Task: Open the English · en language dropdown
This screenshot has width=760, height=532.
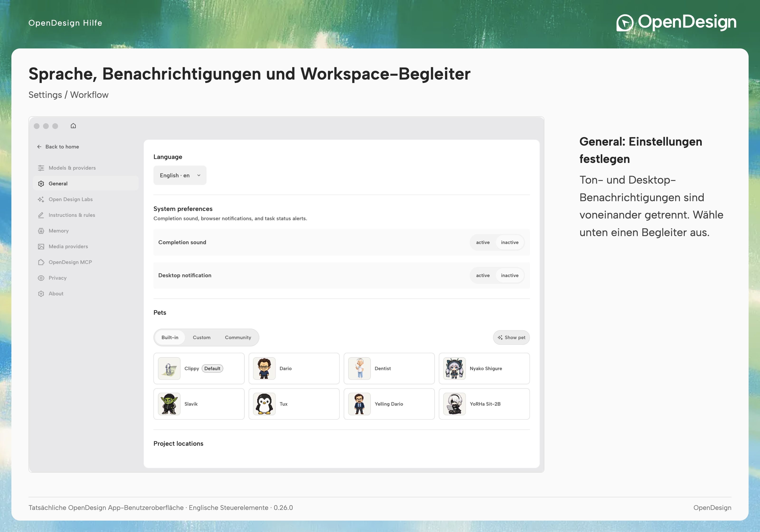Action: (180, 176)
